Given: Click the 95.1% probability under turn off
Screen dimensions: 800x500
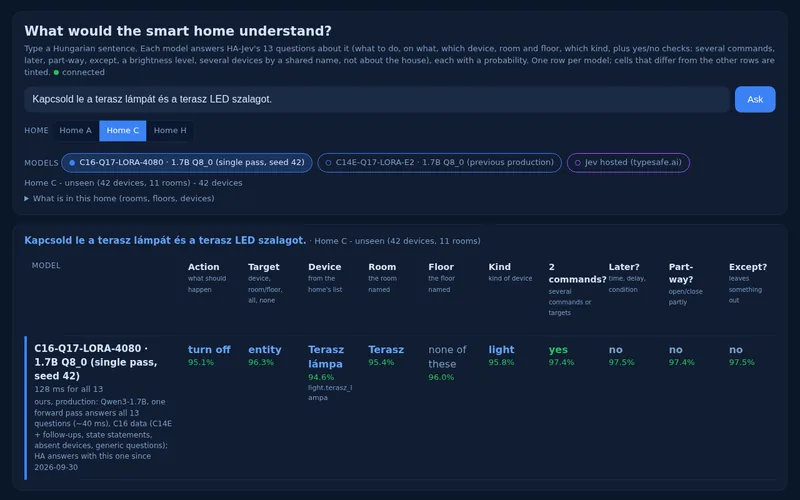Looking at the screenshot, I should point(201,363).
